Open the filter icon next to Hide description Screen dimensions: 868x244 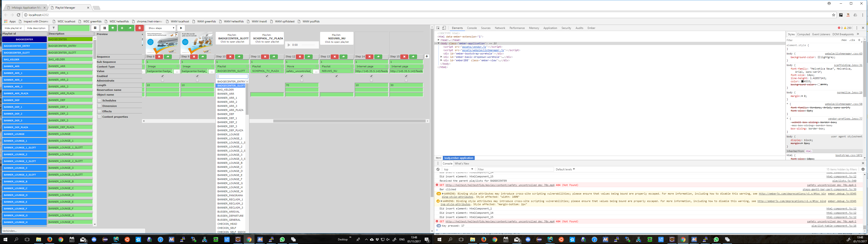pyautogui.click(x=54, y=28)
